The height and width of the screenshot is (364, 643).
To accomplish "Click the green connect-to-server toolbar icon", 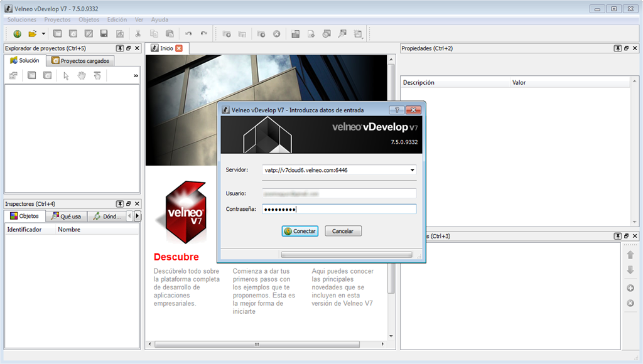I will [17, 34].
